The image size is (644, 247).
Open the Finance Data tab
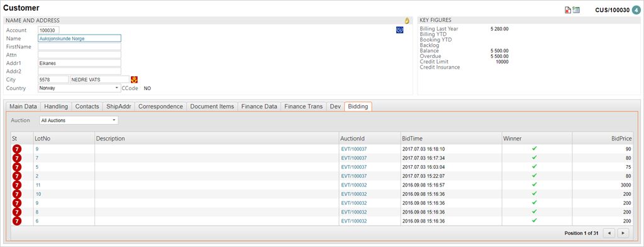[259, 106]
